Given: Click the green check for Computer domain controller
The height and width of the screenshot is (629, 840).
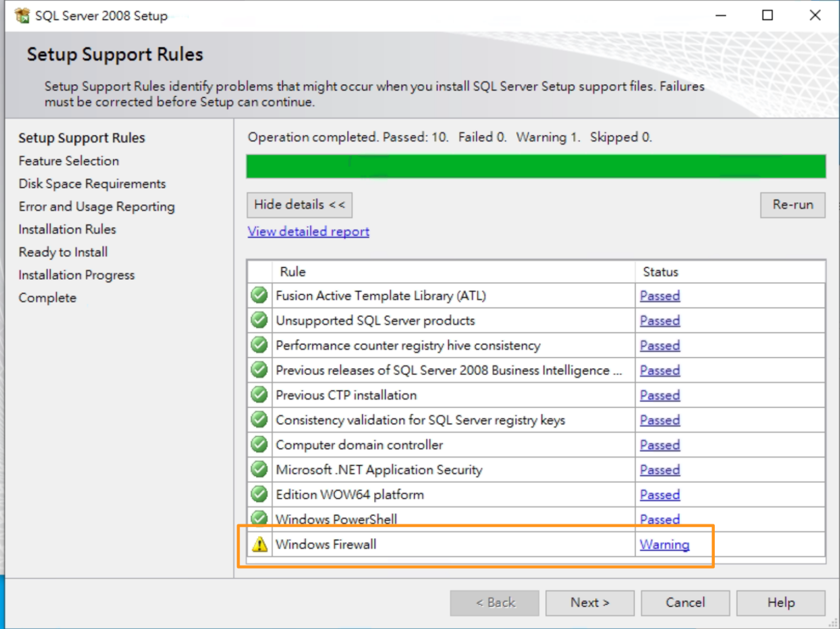Looking at the screenshot, I should [259, 444].
